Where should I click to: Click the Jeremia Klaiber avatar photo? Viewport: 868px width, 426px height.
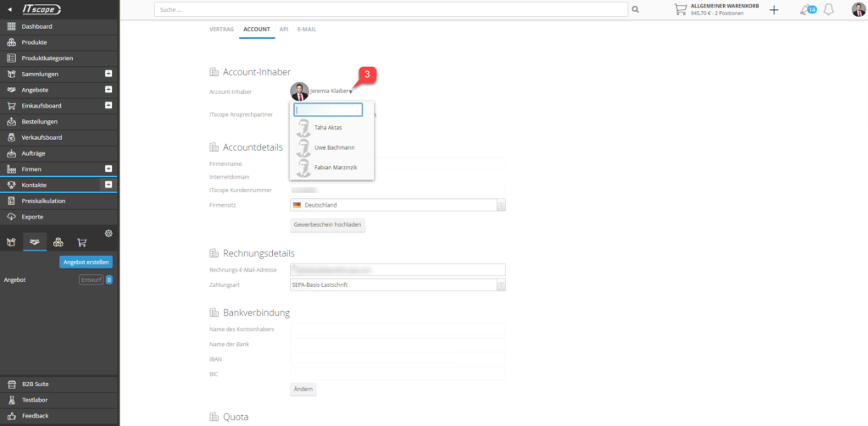point(299,91)
